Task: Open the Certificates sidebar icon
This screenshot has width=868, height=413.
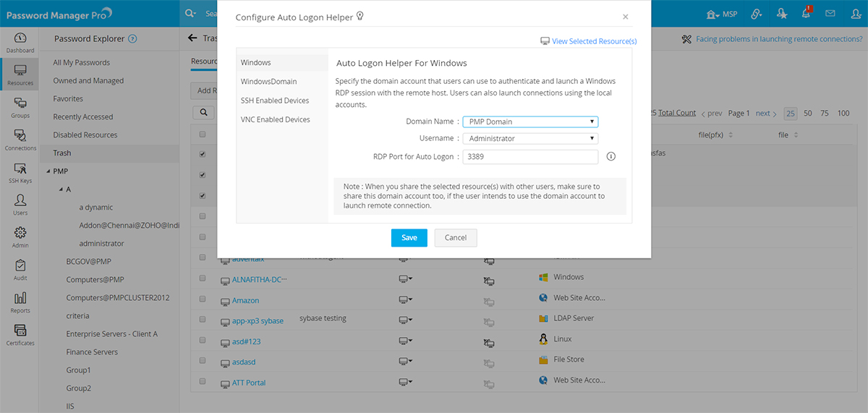Action: pos(20,333)
